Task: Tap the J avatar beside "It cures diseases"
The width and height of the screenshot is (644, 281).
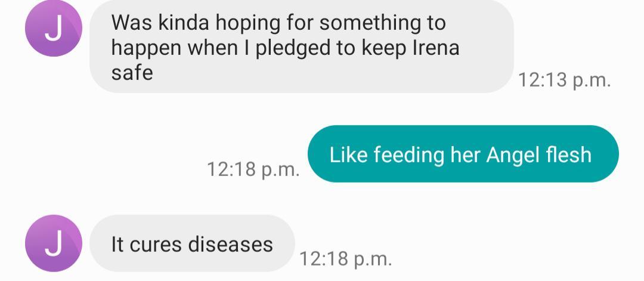Action: pos(53,243)
